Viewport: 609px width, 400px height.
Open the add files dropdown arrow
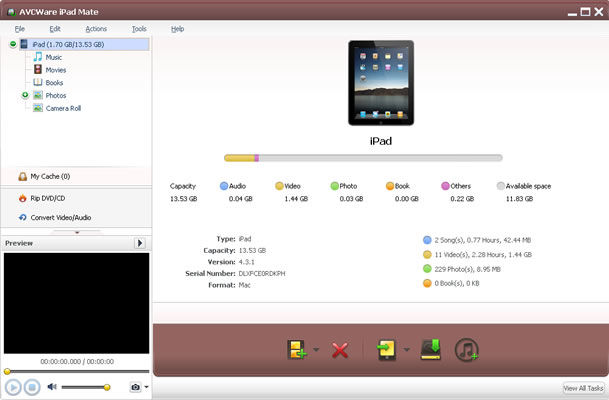pyautogui.click(x=316, y=350)
